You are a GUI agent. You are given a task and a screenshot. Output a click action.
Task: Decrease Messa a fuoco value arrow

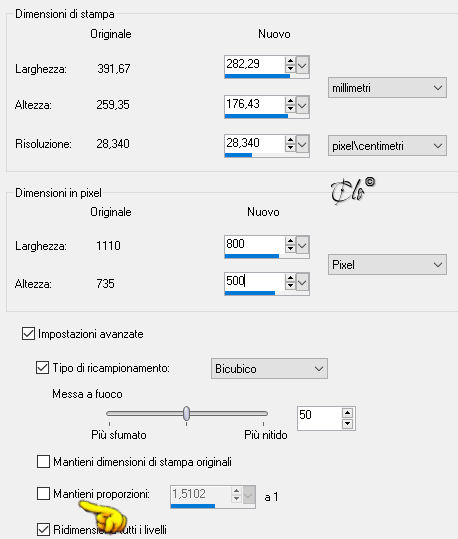coord(348,423)
